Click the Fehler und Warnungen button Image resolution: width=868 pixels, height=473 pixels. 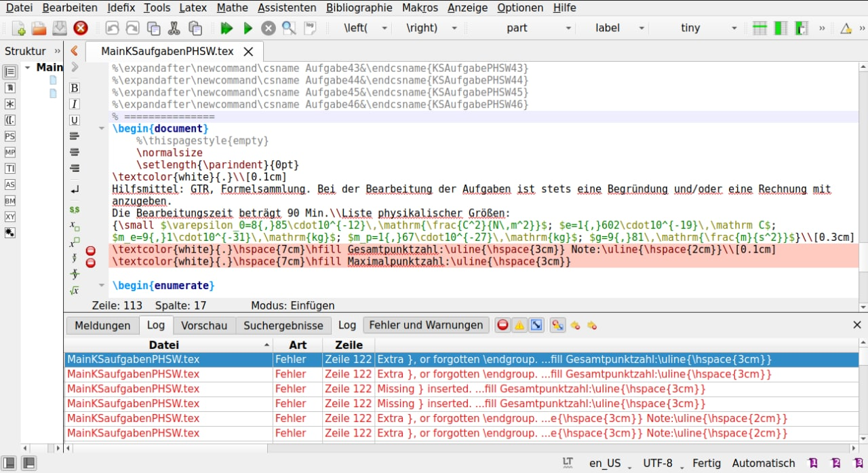pyautogui.click(x=426, y=325)
